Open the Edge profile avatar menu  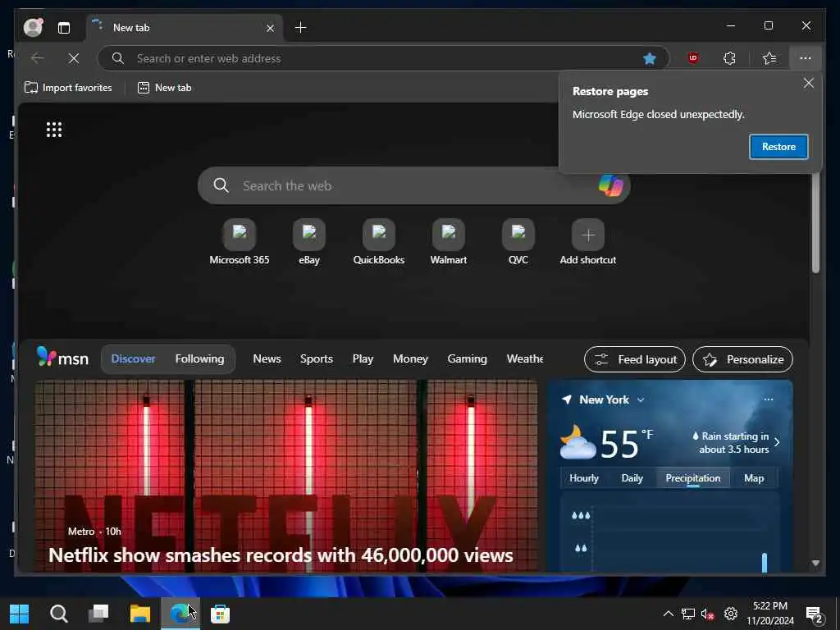click(33, 27)
